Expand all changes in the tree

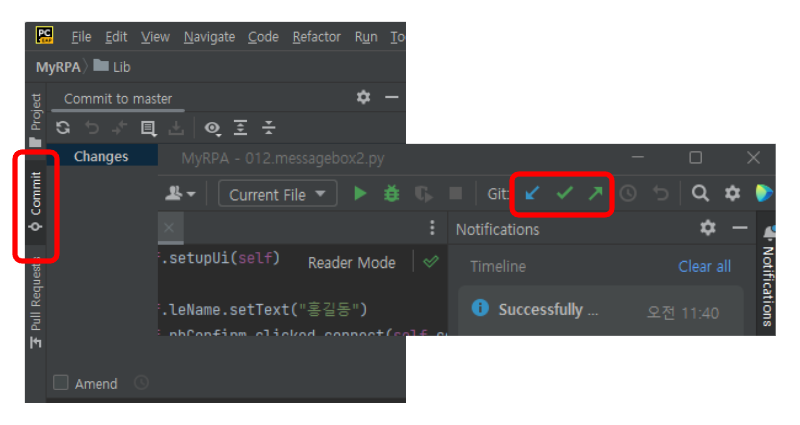coord(240,128)
